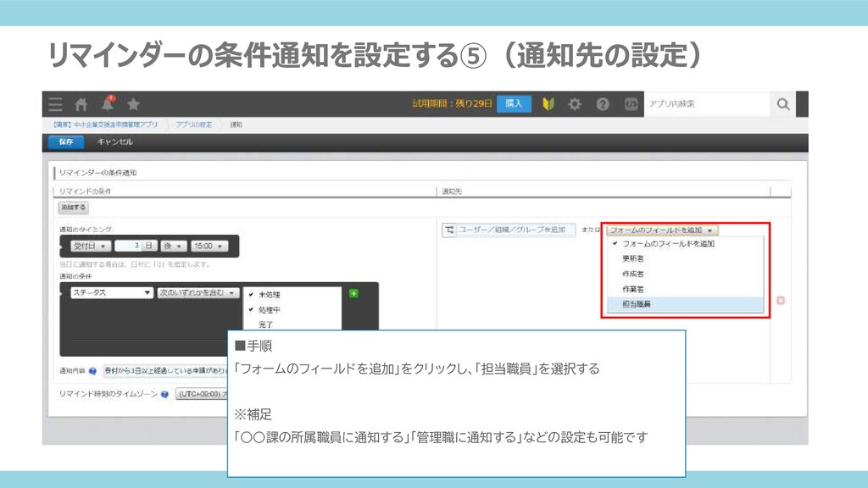Click the code developer icon in header
The image size is (868, 488).
[631, 104]
